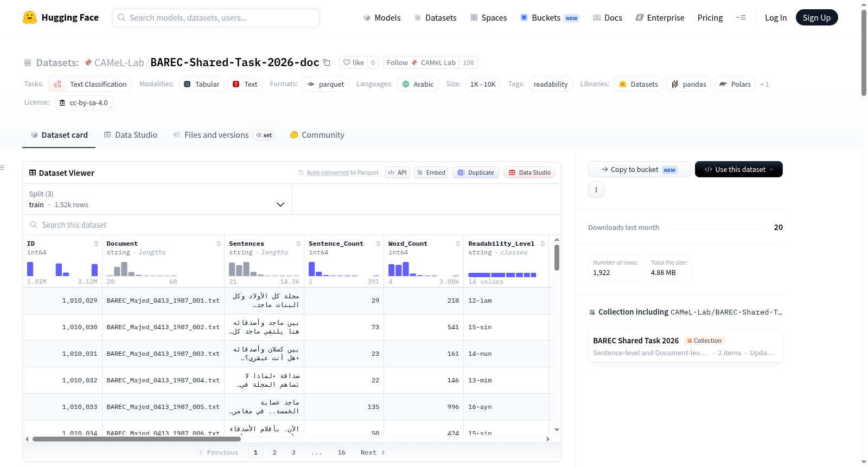Toggle the left sidebar menu icon
The image size is (868, 467).
click(x=3, y=168)
